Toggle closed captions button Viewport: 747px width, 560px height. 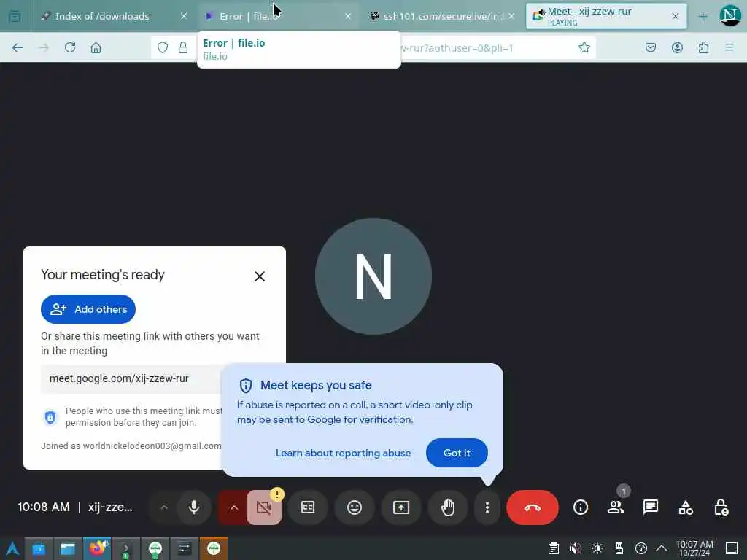tap(308, 507)
